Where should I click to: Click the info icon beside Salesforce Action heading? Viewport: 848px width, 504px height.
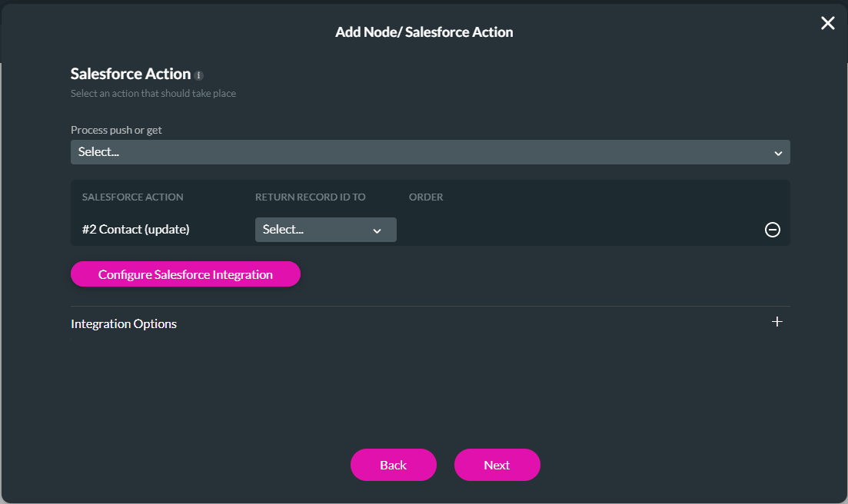[x=199, y=75]
